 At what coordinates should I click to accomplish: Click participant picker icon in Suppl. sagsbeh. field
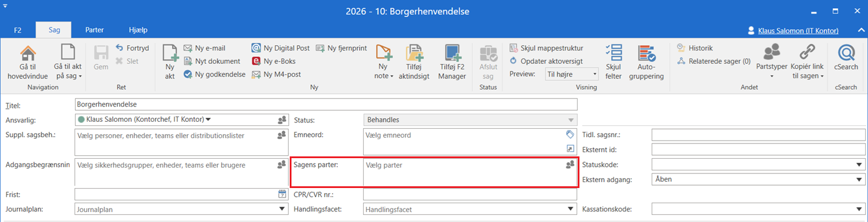282,135
